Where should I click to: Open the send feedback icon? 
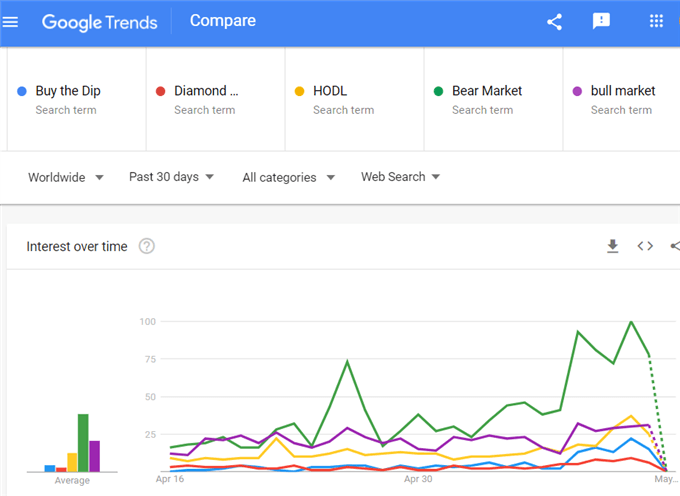[x=601, y=21]
